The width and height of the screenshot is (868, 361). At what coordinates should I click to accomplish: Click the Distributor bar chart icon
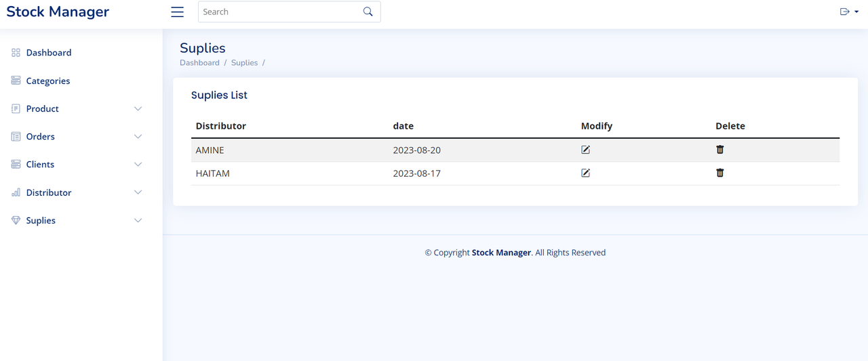coord(16,192)
